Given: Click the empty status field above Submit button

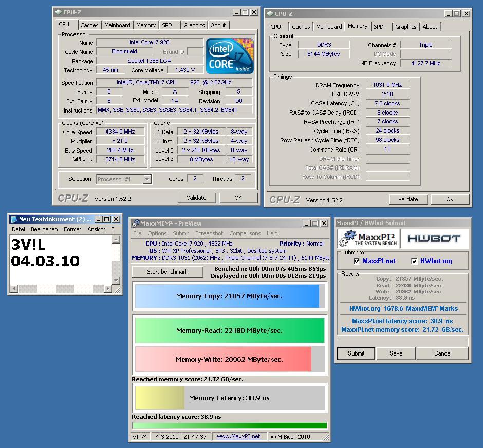Looking at the screenshot, I should click(x=403, y=342).
